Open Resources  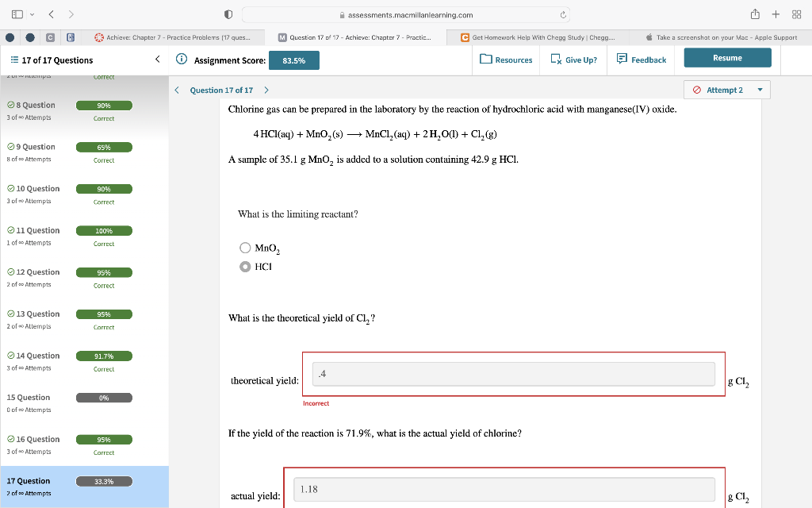(x=506, y=60)
